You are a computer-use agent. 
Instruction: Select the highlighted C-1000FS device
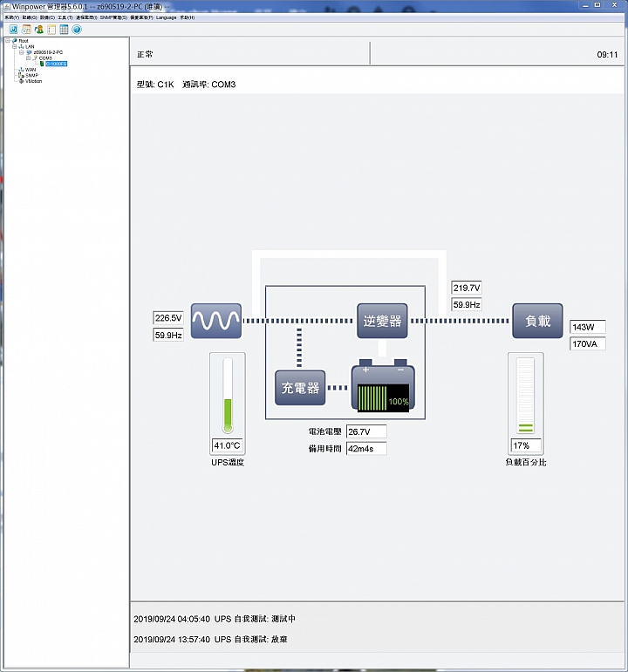[56, 64]
